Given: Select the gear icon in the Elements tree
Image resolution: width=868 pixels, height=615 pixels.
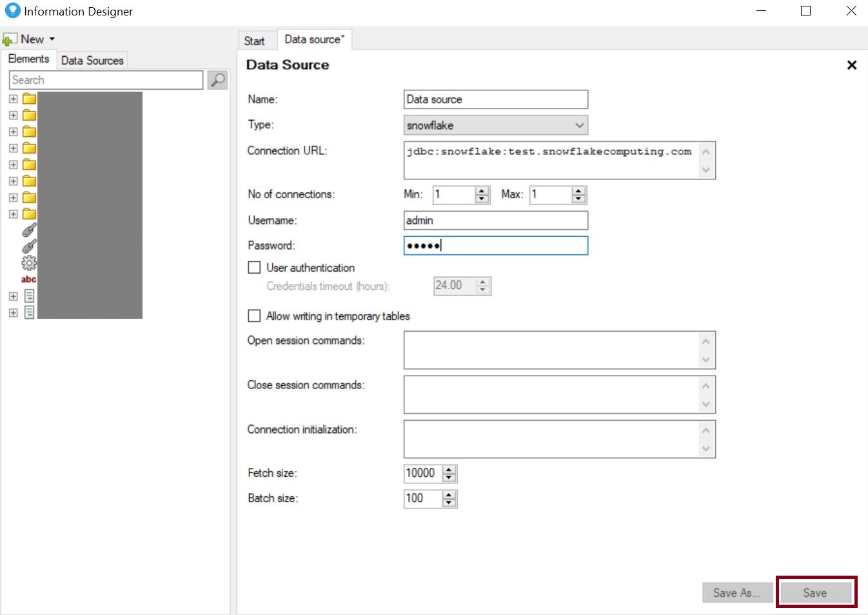Looking at the screenshot, I should tap(29, 263).
